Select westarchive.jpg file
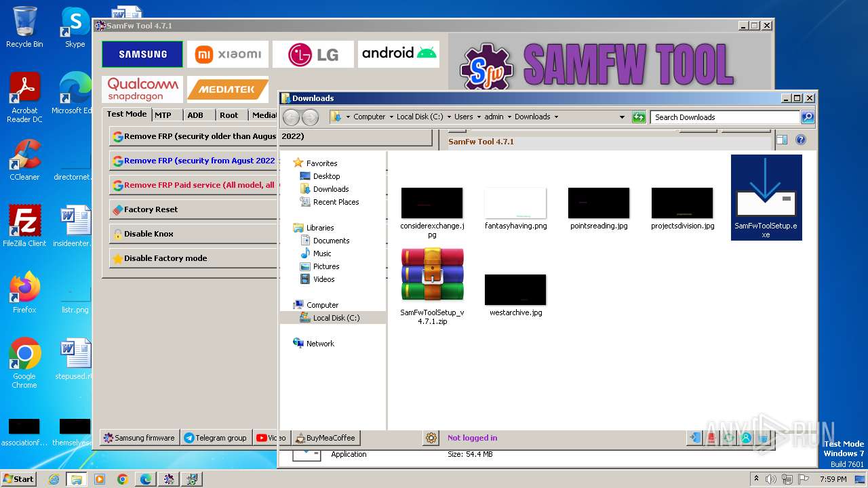This screenshot has width=868, height=488. coord(515,295)
